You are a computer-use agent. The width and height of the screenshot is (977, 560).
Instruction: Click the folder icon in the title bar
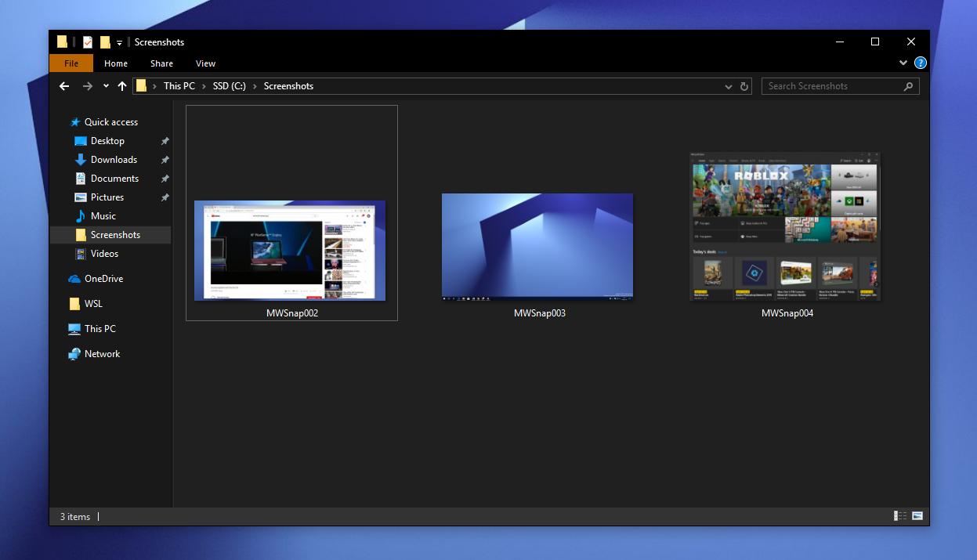pos(62,42)
